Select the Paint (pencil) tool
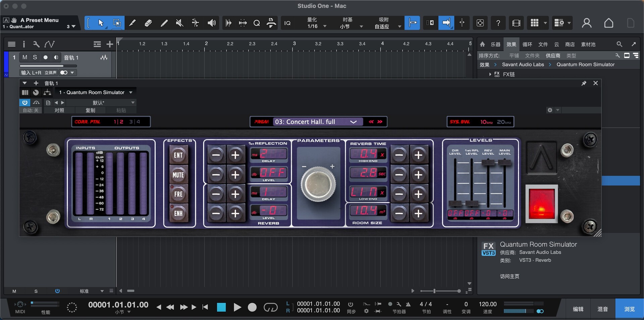The width and height of the screenshot is (644, 320). tap(164, 23)
